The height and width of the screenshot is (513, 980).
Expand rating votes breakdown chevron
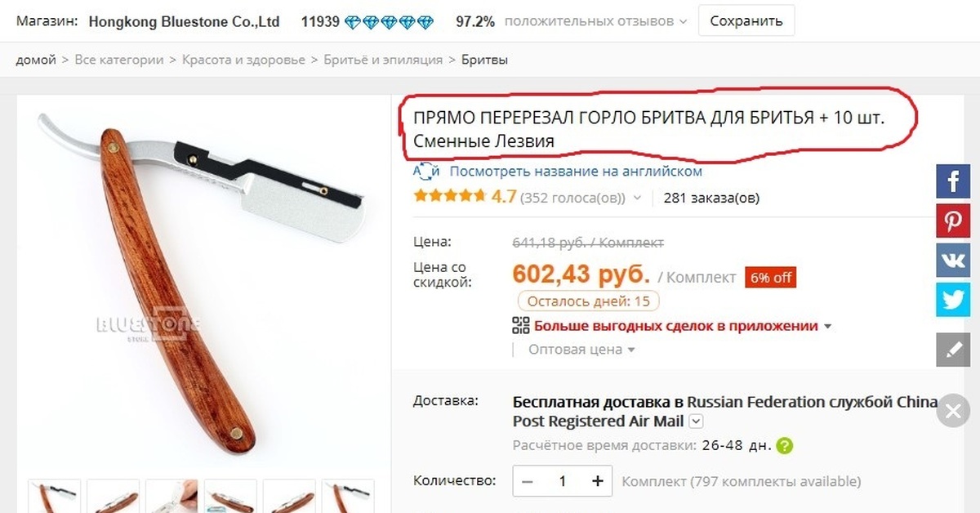pos(637,198)
